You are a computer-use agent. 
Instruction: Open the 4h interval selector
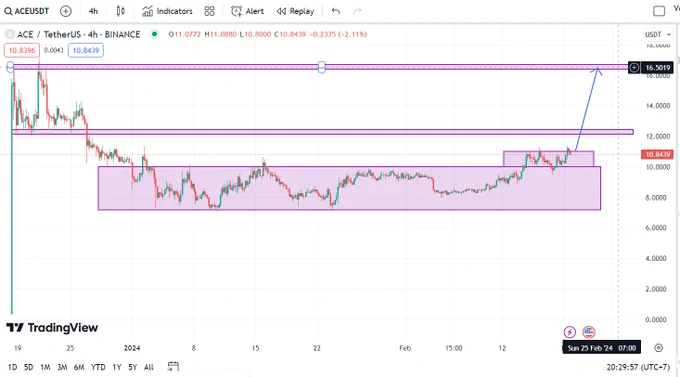pyautogui.click(x=93, y=11)
